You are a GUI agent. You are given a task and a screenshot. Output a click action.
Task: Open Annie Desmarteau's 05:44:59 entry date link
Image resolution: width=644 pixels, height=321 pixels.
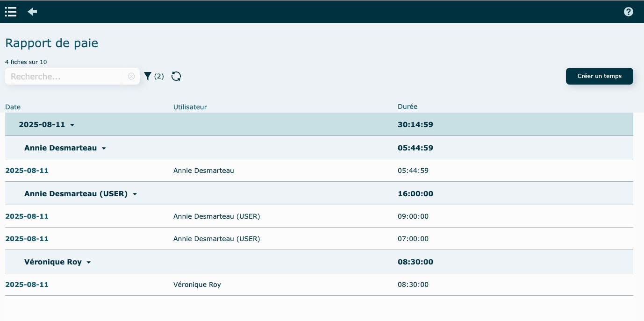click(27, 171)
